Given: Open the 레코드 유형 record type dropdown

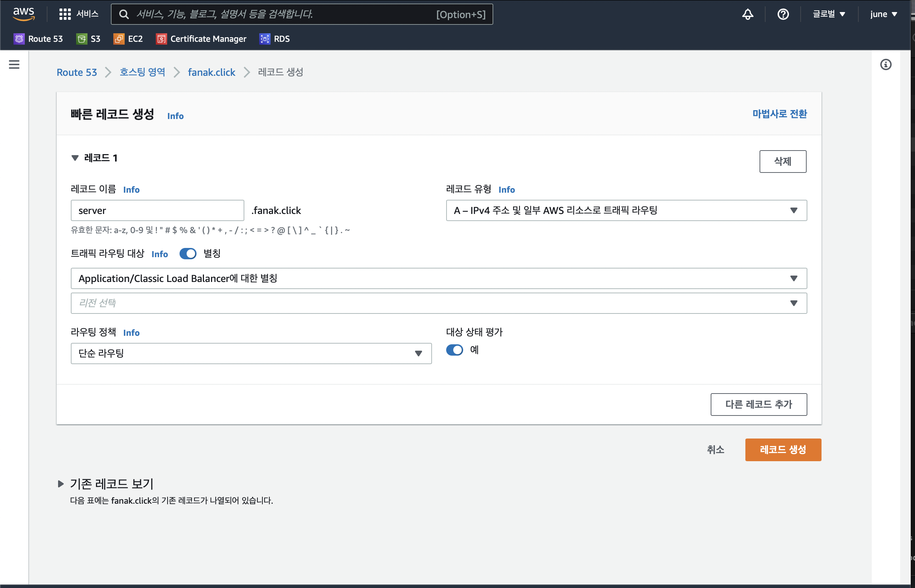Looking at the screenshot, I should tap(626, 210).
